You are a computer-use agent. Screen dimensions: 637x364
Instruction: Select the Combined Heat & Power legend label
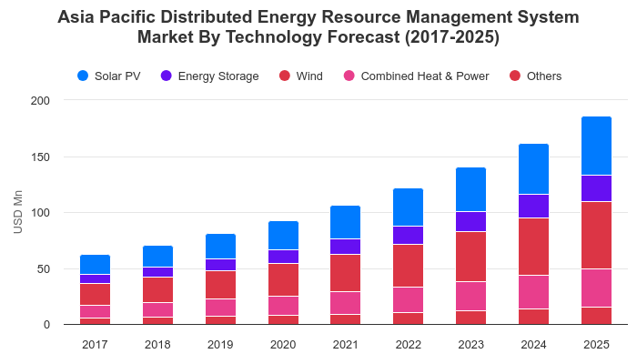(425, 76)
